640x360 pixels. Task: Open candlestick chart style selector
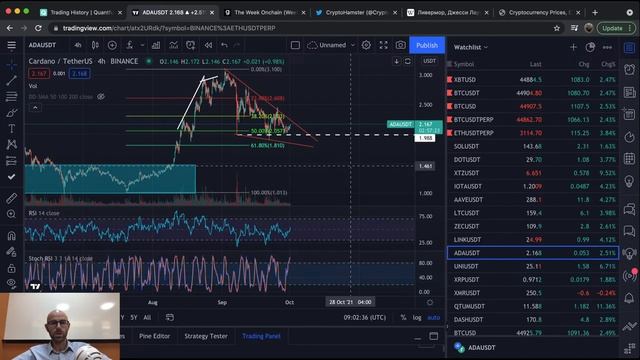95,45
